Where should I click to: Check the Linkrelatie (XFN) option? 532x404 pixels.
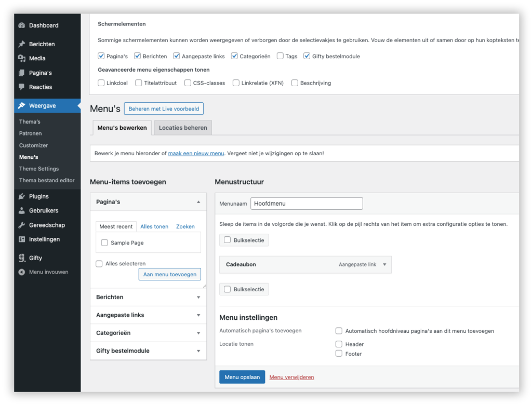click(236, 83)
